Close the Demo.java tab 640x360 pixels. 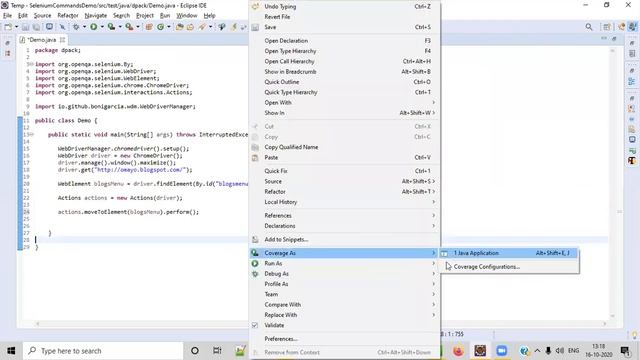62,40
